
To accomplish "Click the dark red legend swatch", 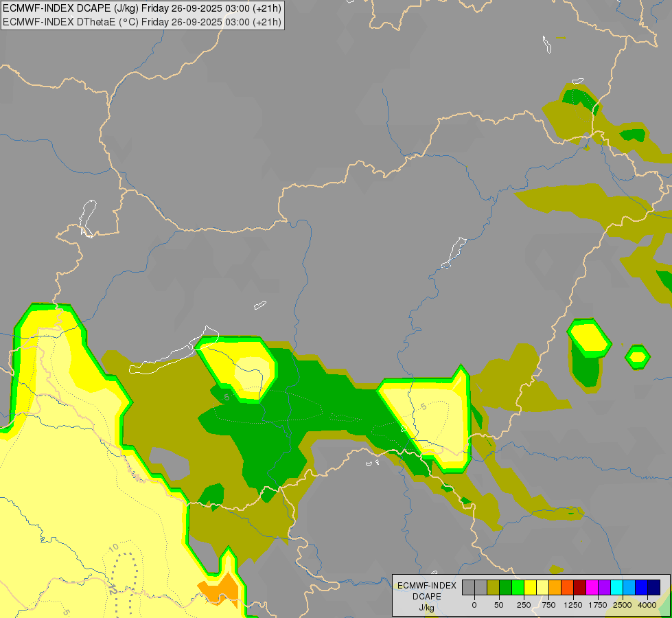I will [x=580, y=588].
